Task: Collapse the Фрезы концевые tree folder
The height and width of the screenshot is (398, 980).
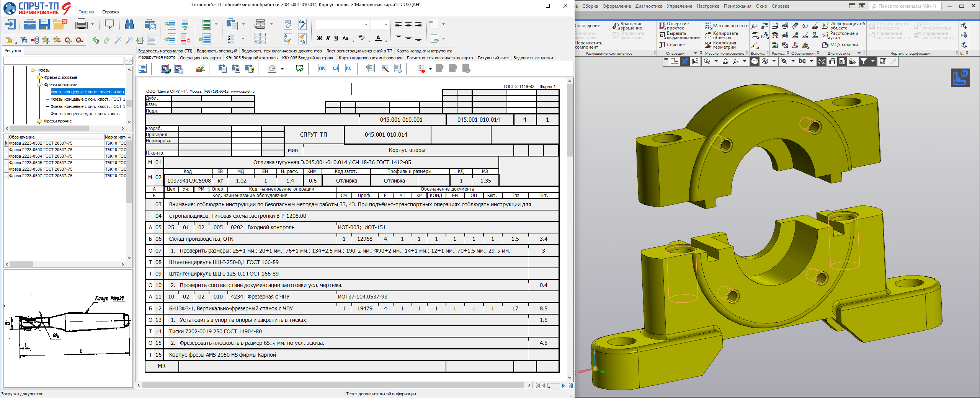Action: click(39, 85)
